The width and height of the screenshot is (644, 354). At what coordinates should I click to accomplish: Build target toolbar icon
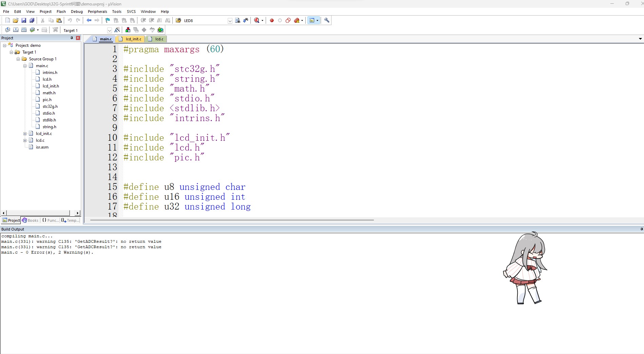click(16, 30)
